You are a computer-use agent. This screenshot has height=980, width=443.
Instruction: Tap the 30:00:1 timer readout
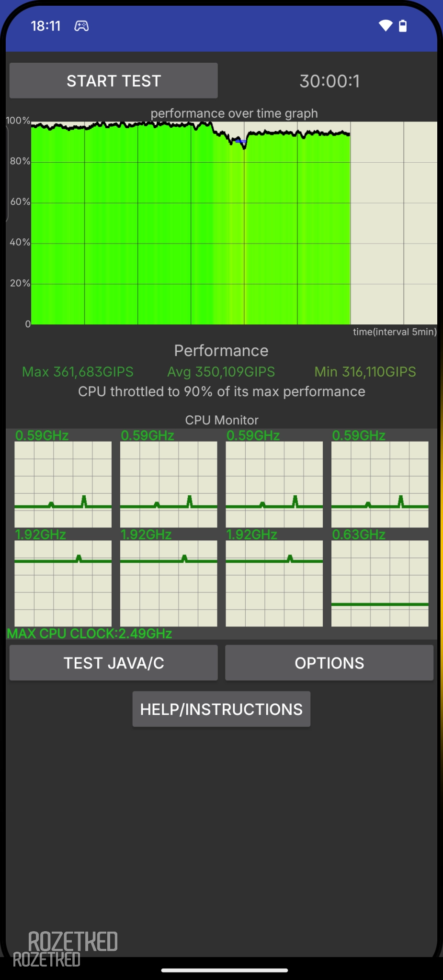[x=329, y=81]
